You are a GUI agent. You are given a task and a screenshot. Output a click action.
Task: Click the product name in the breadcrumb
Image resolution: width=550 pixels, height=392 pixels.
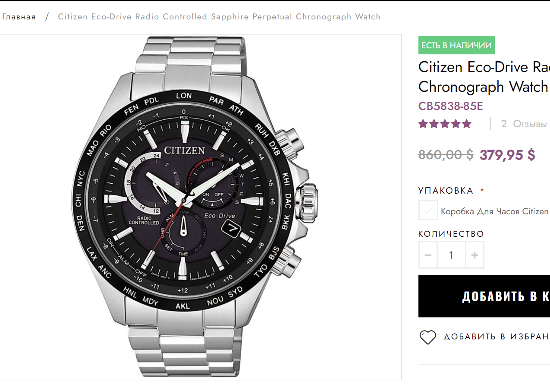tap(219, 17)
